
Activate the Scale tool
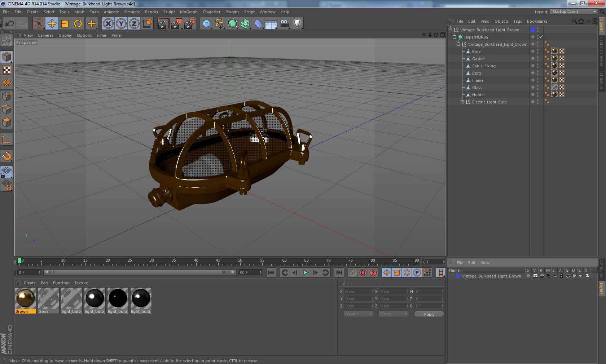coord(65,24)
